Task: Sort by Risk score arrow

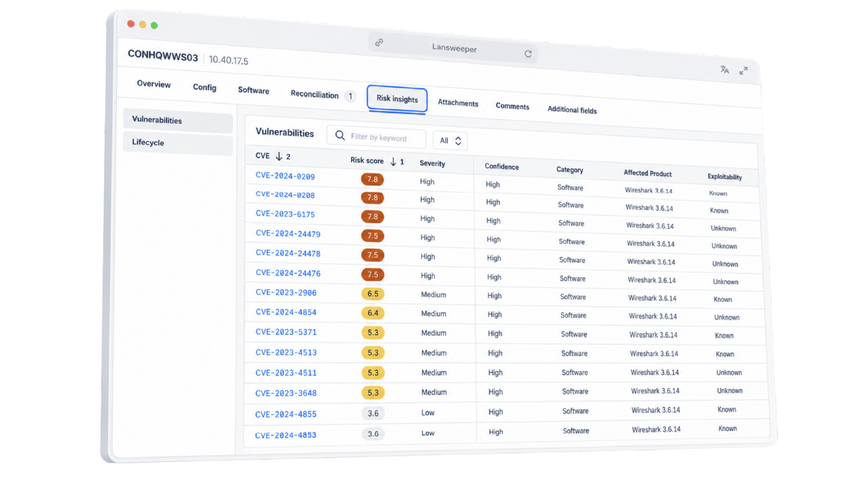Action: coord(393,161)
